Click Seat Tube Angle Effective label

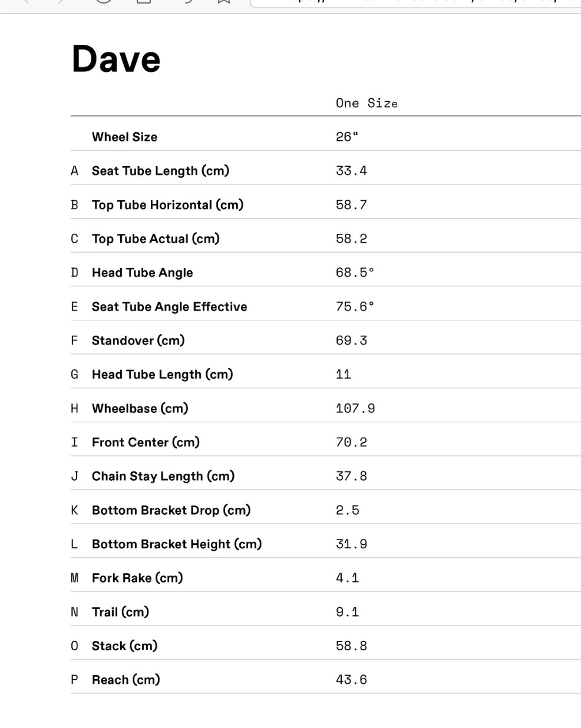[x=169, y=307]
